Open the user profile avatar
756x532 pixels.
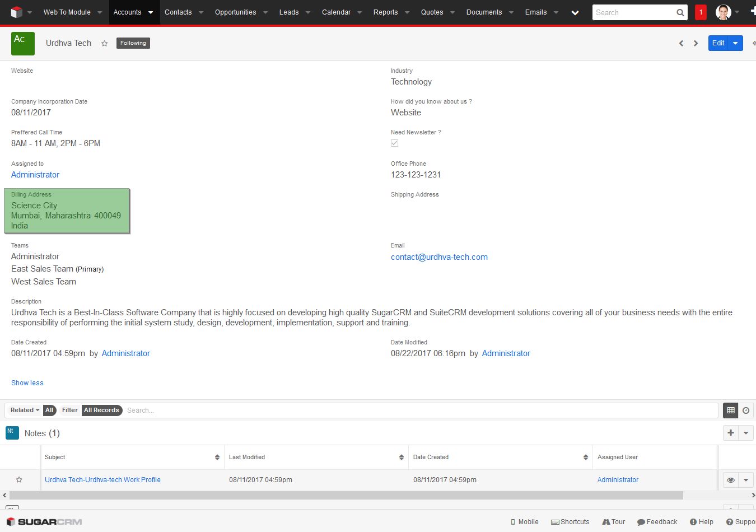724,12
